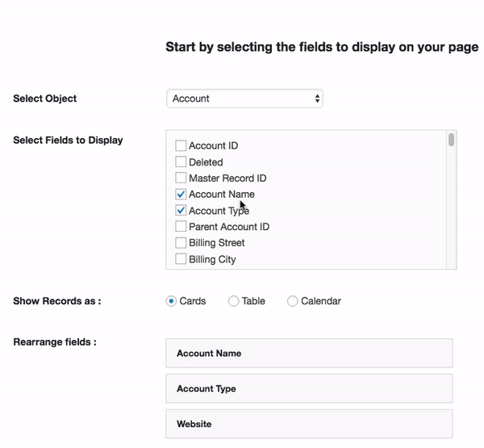Click the Master Record ID label
The image size is (484, 448).
tap(227, 178)
